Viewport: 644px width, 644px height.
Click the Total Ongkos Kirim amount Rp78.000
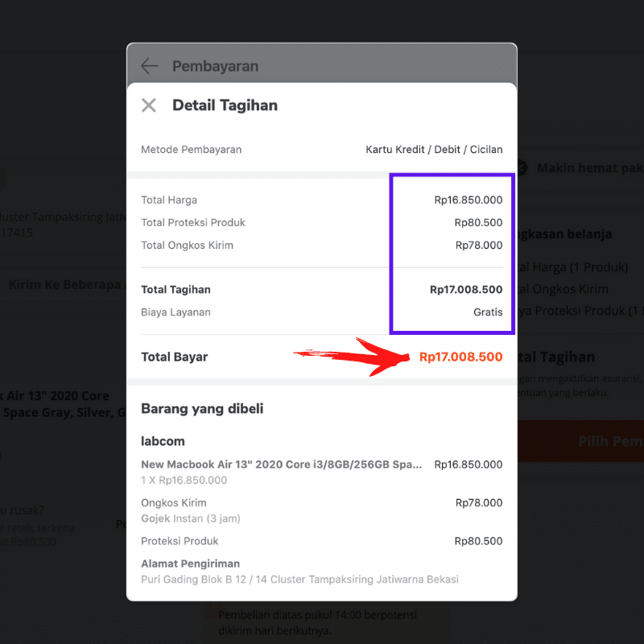479,246
